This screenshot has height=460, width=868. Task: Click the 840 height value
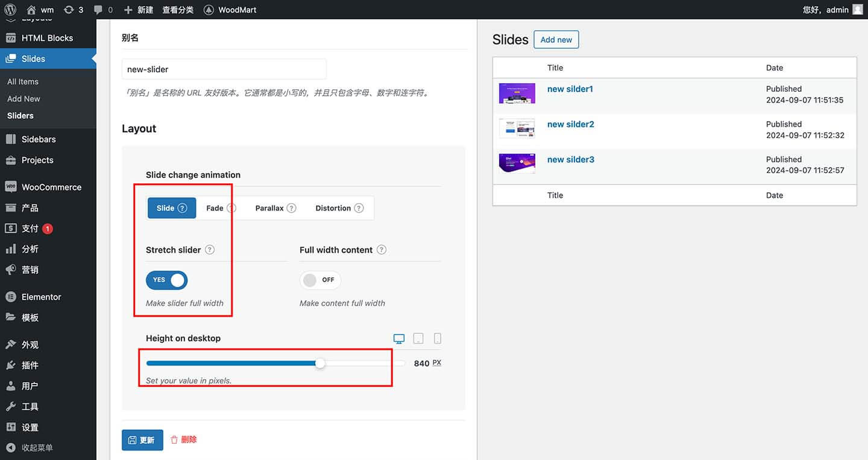click(421, 364)
